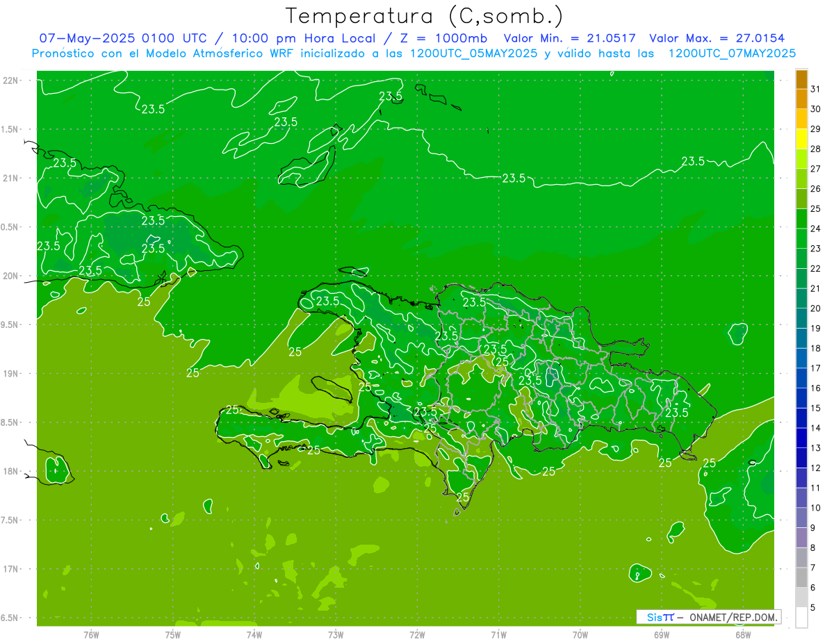Click the legend value '12'

(x=815, y=468)
